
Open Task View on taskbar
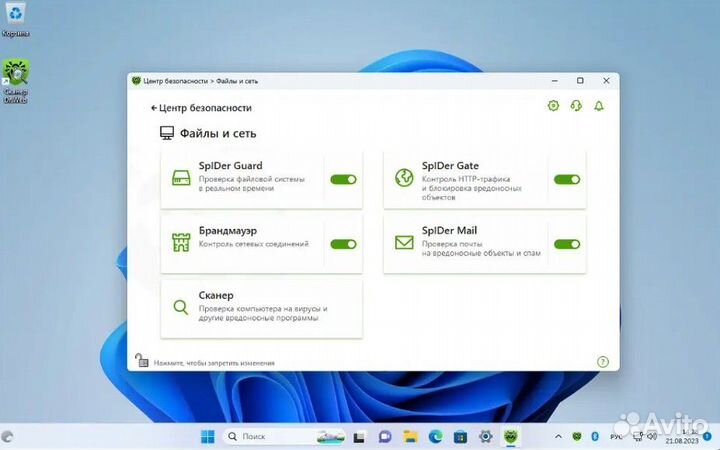(359, 437)
